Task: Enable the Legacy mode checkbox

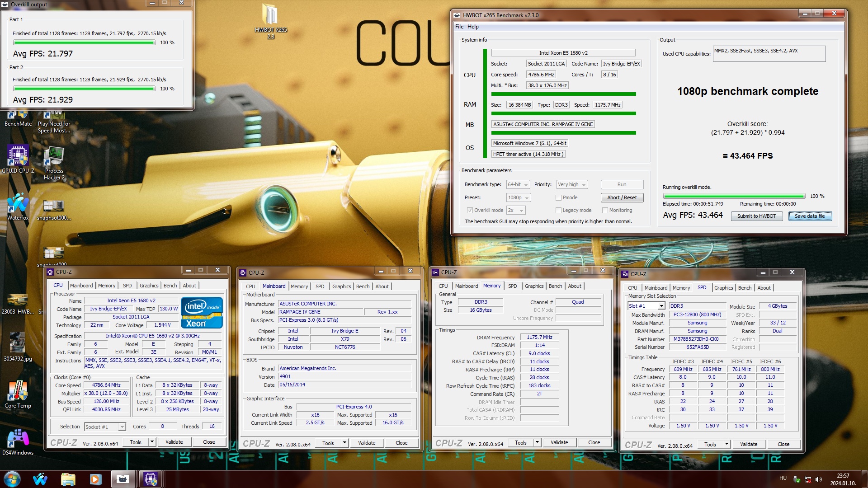Action: point(558,210)
